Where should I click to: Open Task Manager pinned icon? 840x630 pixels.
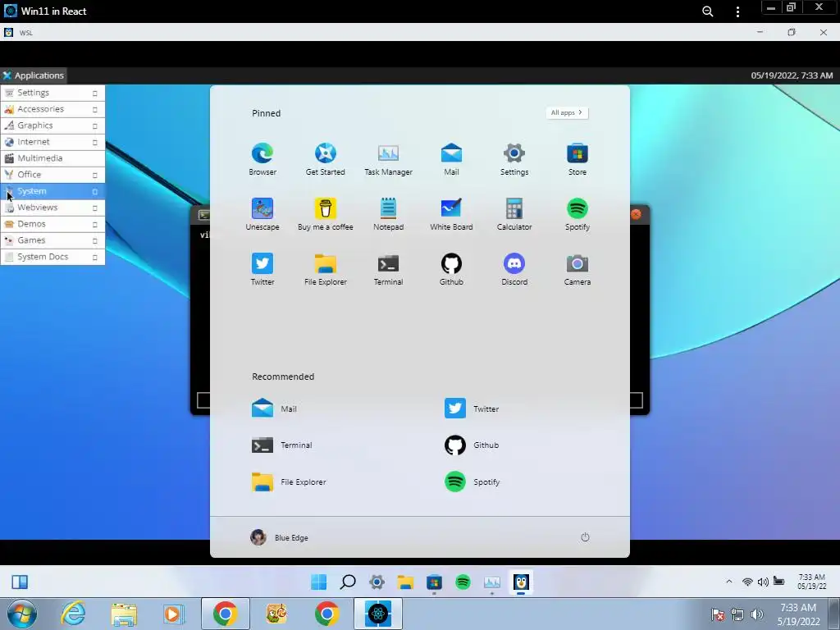click(388, 159)
